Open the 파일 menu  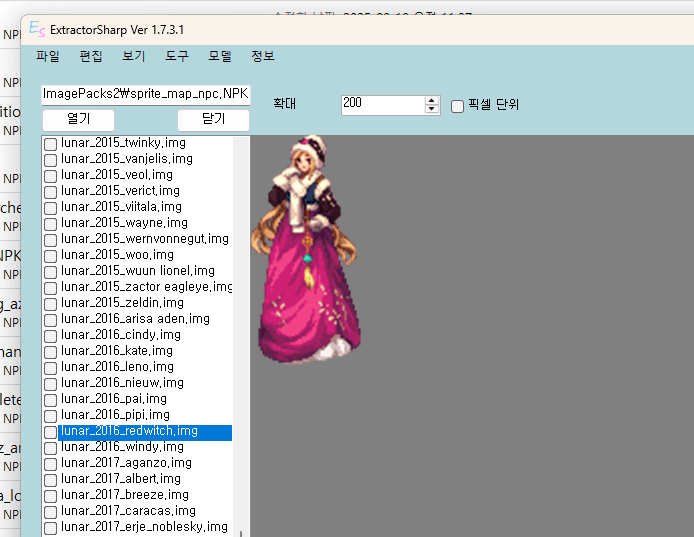[48, 57]
